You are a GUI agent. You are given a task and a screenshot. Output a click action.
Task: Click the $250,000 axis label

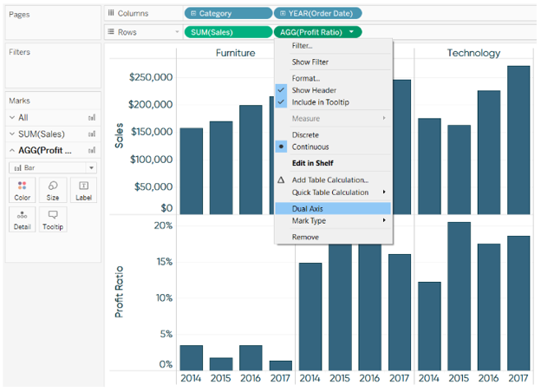click(151, 77)
